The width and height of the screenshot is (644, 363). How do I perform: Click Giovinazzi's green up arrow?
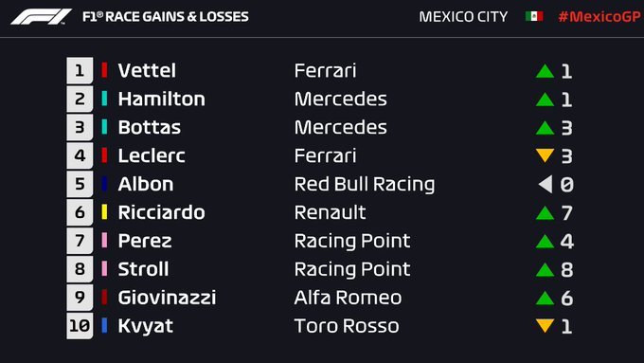click(545, 298)
